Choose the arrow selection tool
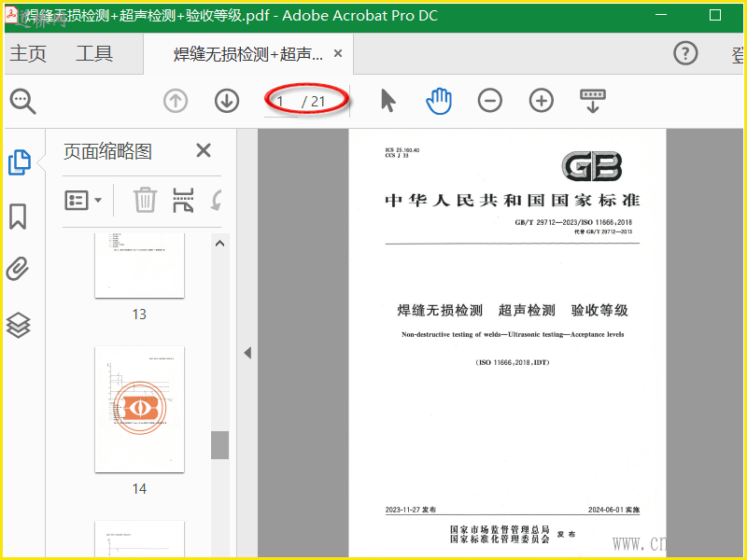Screen dimensions: 747x560 click(388, 101)
